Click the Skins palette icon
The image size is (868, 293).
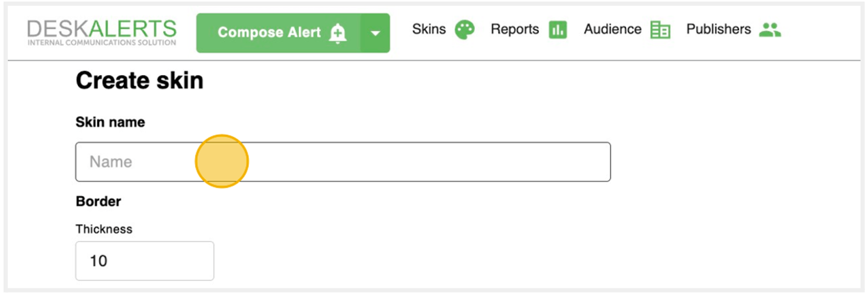(x=464, y=30)
